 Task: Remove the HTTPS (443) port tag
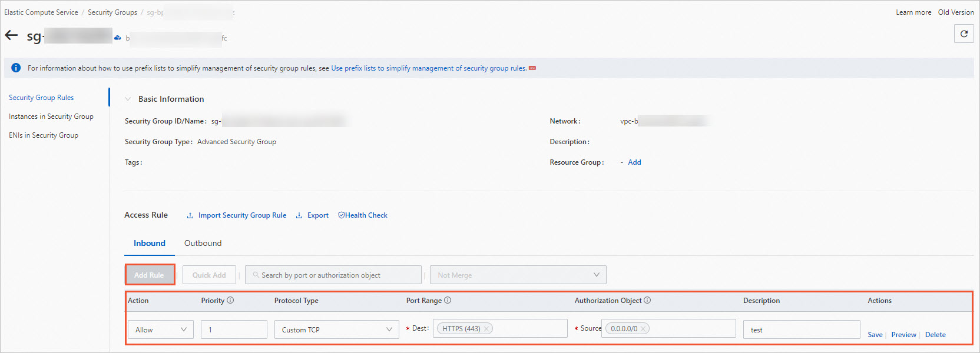click(x=486, y=329)
